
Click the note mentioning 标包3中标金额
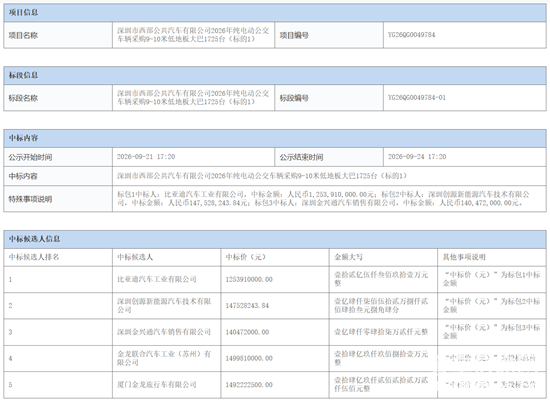[492, 332]
